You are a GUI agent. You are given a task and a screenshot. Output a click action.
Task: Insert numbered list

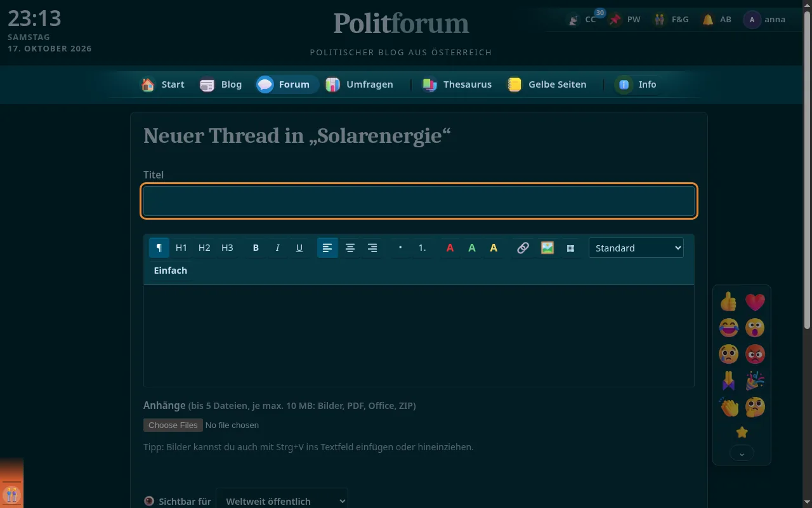[x=422, y=248]
